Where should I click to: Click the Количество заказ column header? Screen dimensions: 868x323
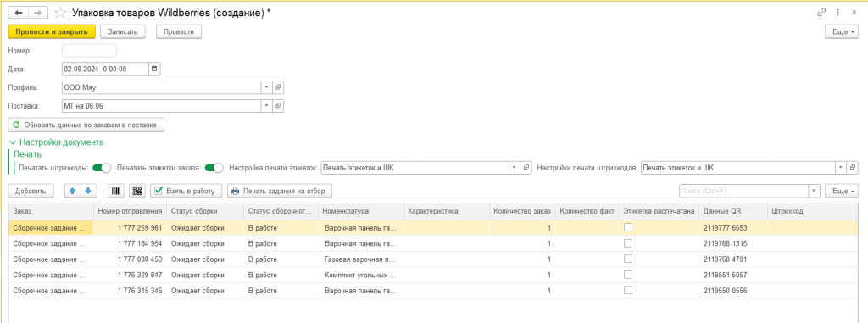click(x=522, y=211)
